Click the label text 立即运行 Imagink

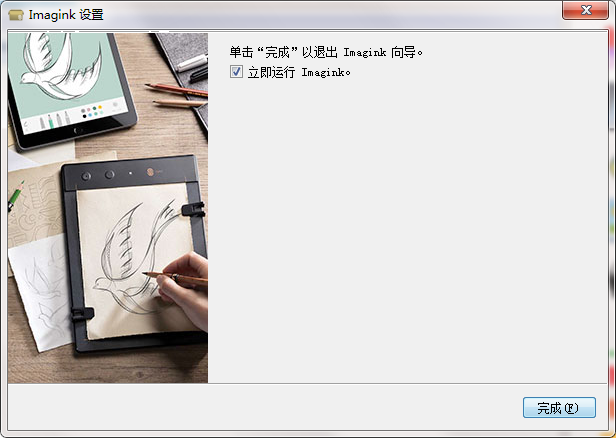[x=299, y=72]
